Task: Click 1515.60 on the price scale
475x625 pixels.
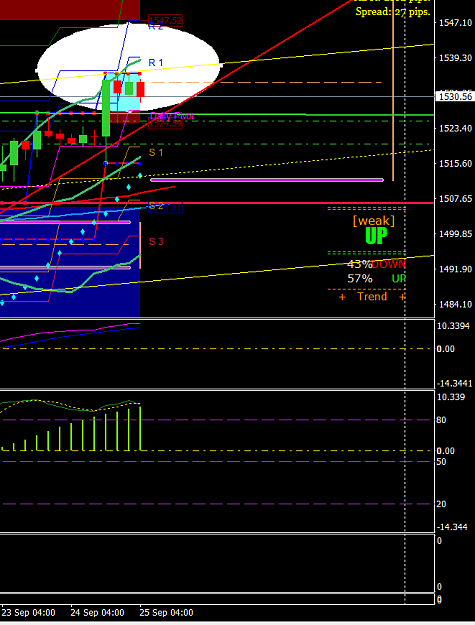Action: 455,163
